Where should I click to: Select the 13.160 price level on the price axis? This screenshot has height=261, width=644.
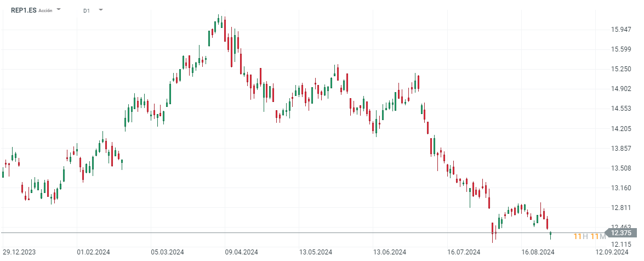pos(620,188)
